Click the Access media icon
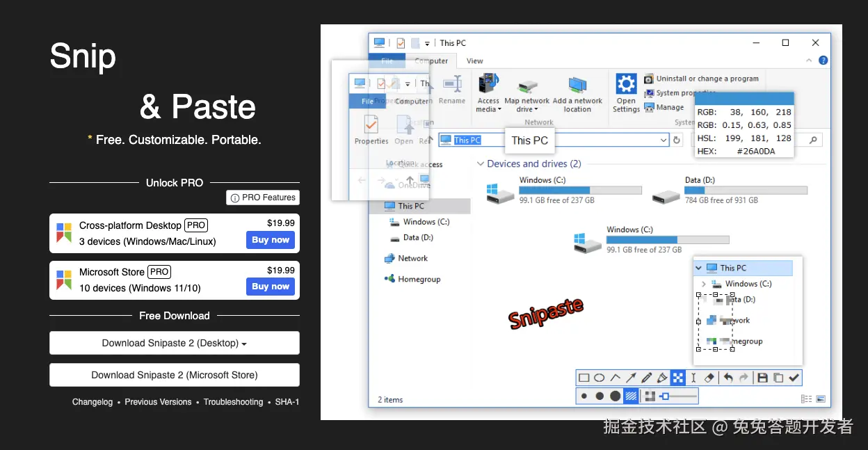The width and height of the screenshot is (868, 450). click(x=488, y=84)
